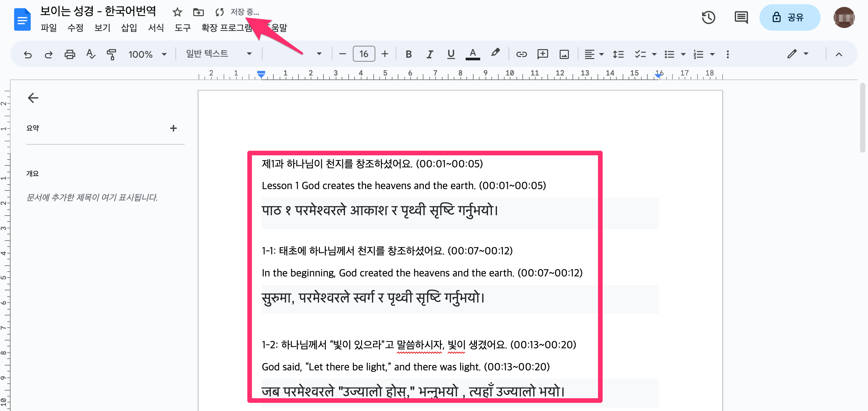
Task: Click the undo arrow icon
Action: click(x=28, y=54)
